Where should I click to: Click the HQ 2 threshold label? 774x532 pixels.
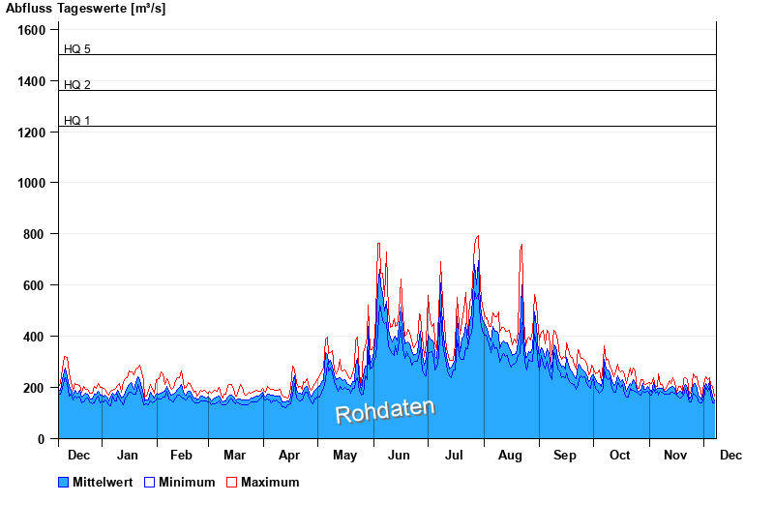pos(77,85)
